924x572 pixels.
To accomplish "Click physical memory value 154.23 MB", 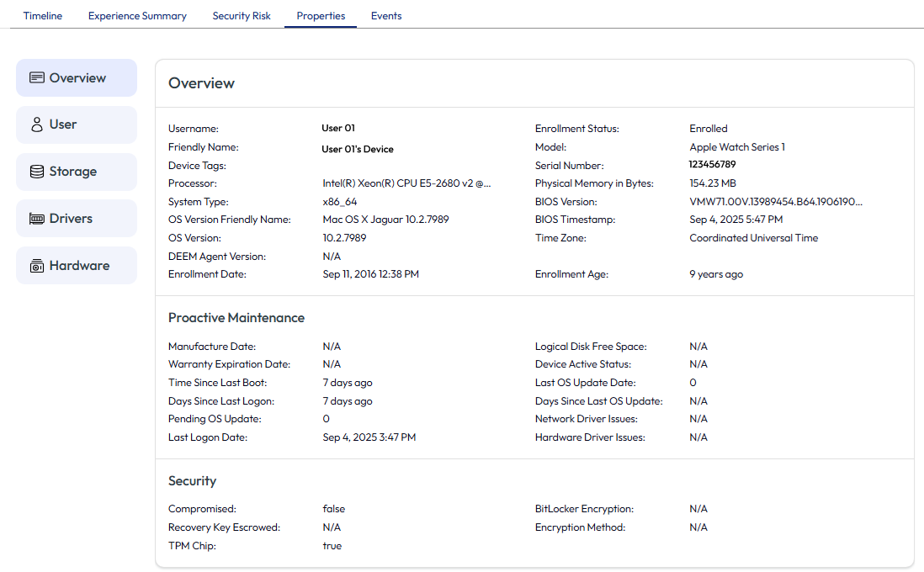I will (x=713, y=183).
